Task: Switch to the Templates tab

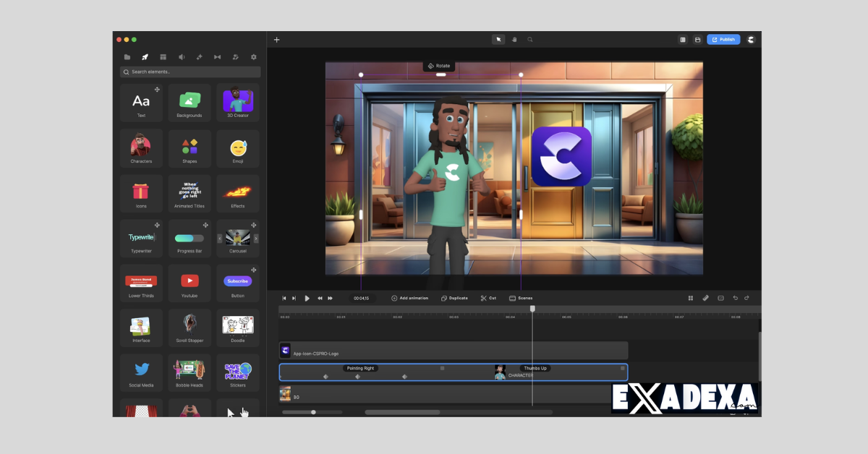Action: 163,56
